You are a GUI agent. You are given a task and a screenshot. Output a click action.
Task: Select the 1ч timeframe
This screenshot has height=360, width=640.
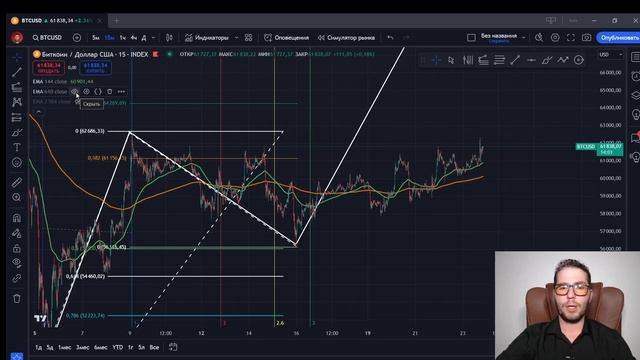point(122,38)
